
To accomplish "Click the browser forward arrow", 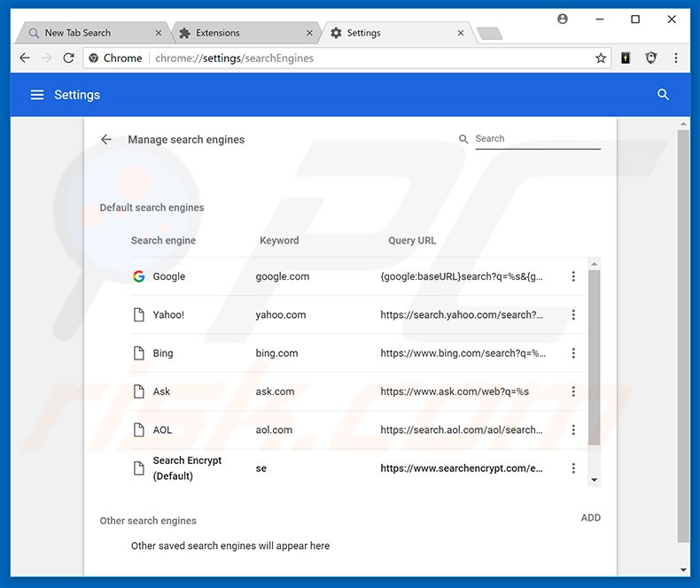I will [46, 58].
